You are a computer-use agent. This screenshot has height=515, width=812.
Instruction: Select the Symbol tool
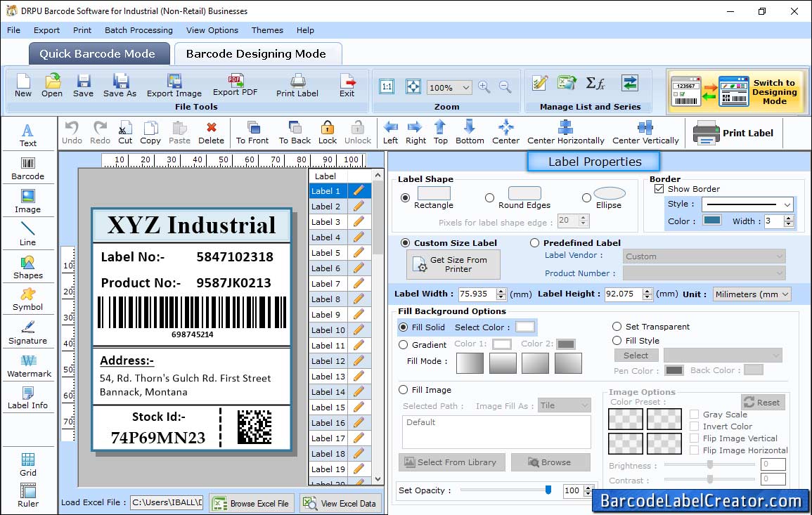tap(28, 300)
